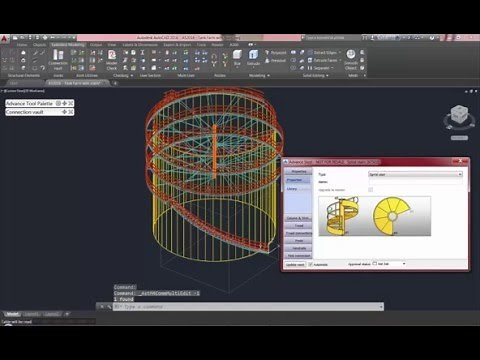Open the Tread category in dialog

pyautogui.click(x=299, y=226)
